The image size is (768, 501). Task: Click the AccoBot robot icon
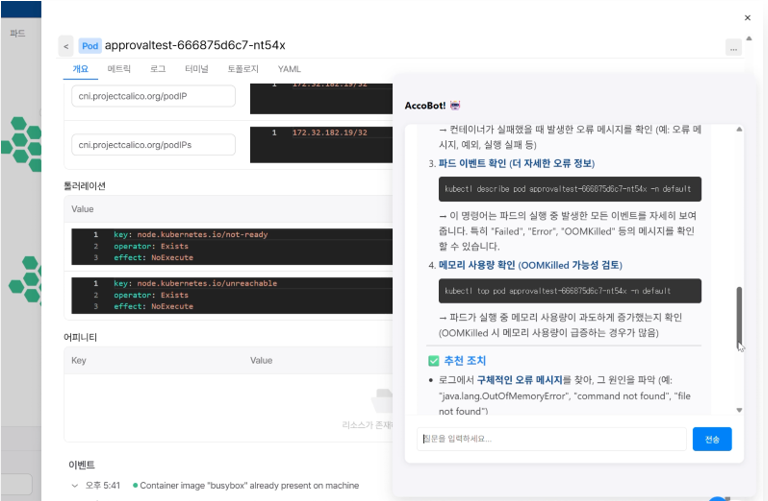point(455,105)
